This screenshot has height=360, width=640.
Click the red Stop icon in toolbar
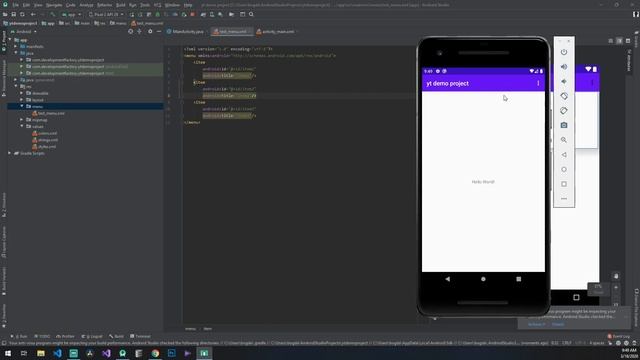(192, 14)
